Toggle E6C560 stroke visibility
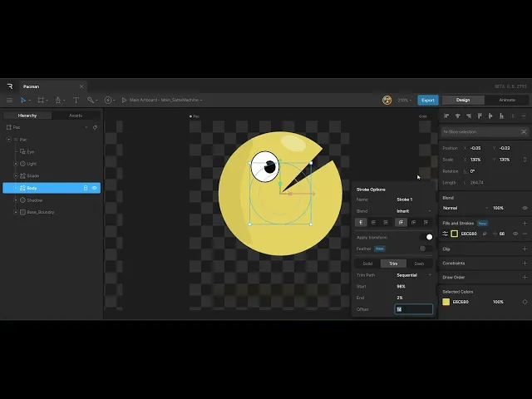Screen dimensions: 532x399 [x=515, y=234]
